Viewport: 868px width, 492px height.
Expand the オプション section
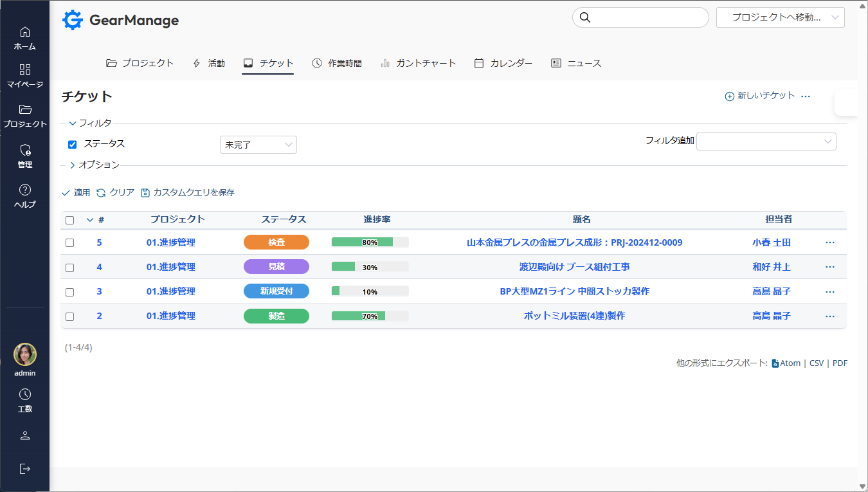coord(94,165)
